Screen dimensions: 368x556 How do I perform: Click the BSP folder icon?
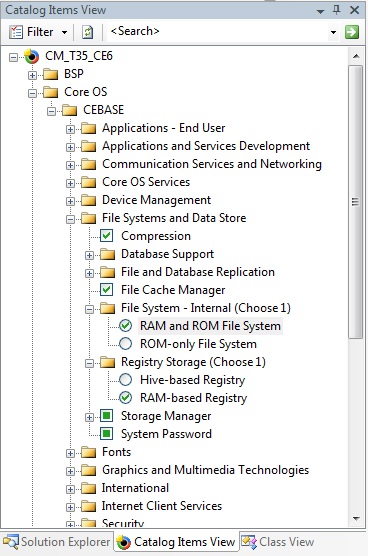pos(50,74)
